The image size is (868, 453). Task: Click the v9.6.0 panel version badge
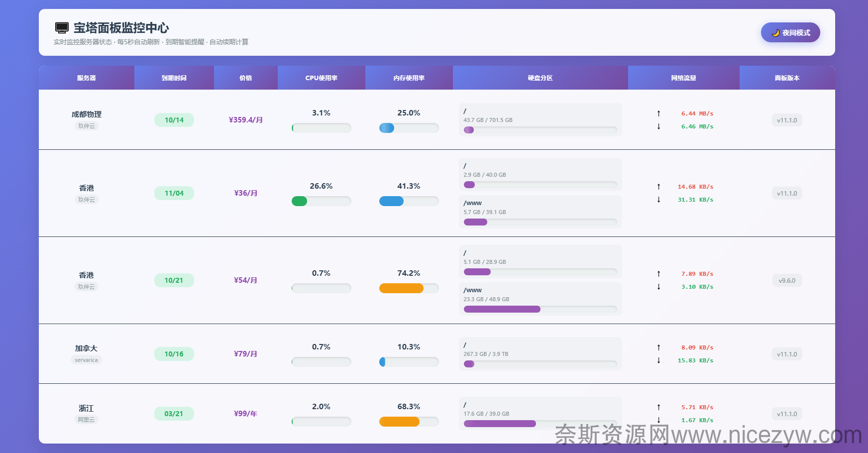(x=787, y=281)
